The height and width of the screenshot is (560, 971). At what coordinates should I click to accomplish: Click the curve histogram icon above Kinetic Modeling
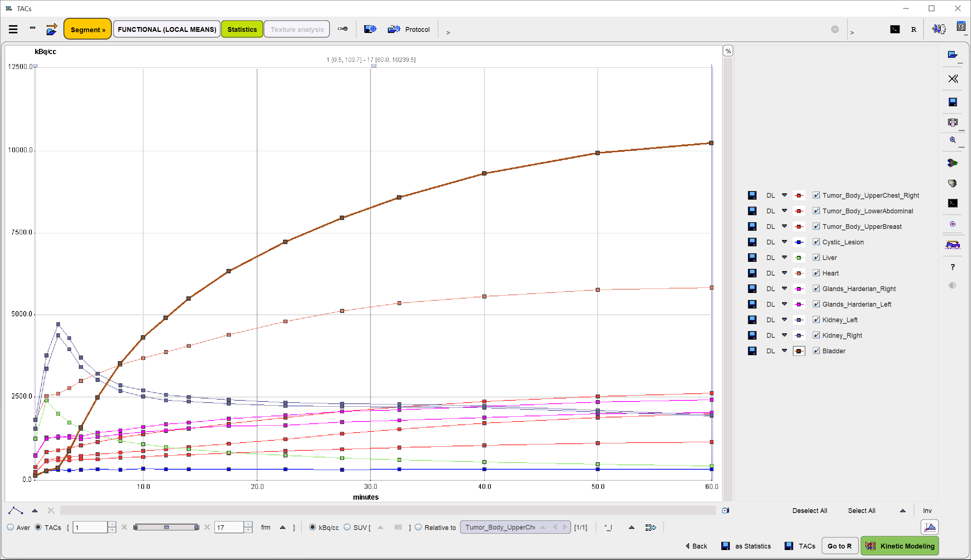(x=930, y=527)
